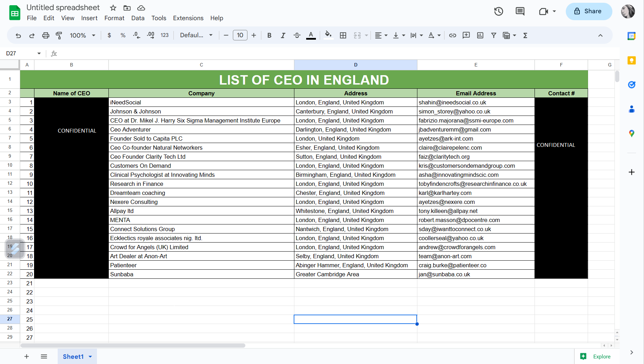Format selection as currency
This screenshot has width=644, height=364.
pos(109,35)
